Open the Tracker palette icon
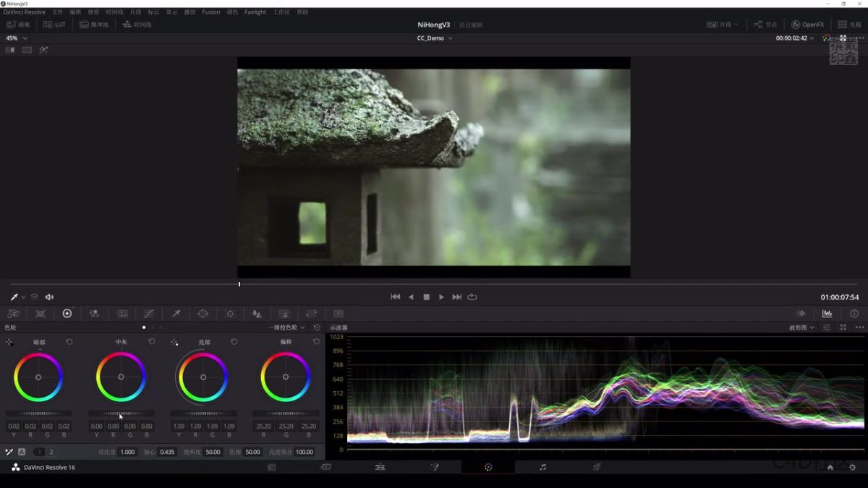Image resolution: width=868 pixels, height=488 pixels. 230,314
